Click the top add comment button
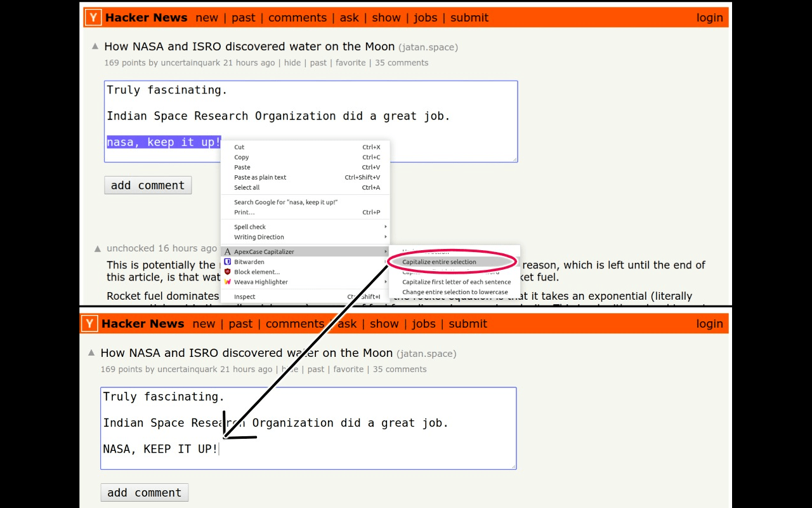The image size is (812, 508). coord(148,185)
